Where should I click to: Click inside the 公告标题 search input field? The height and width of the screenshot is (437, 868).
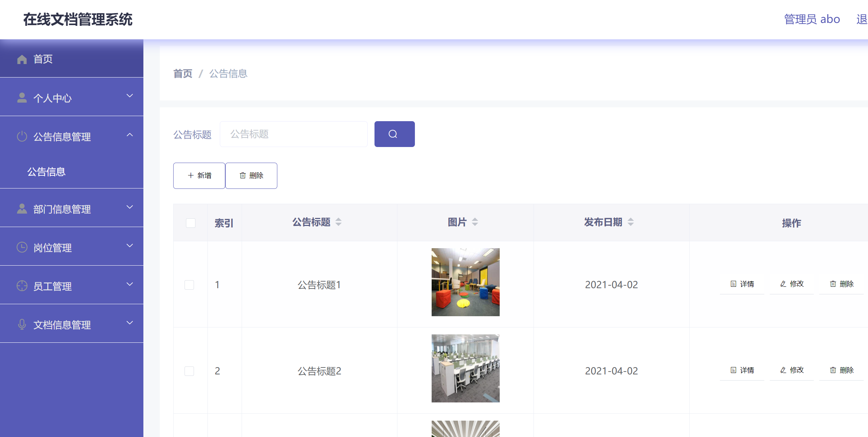[x=293, y=134]
